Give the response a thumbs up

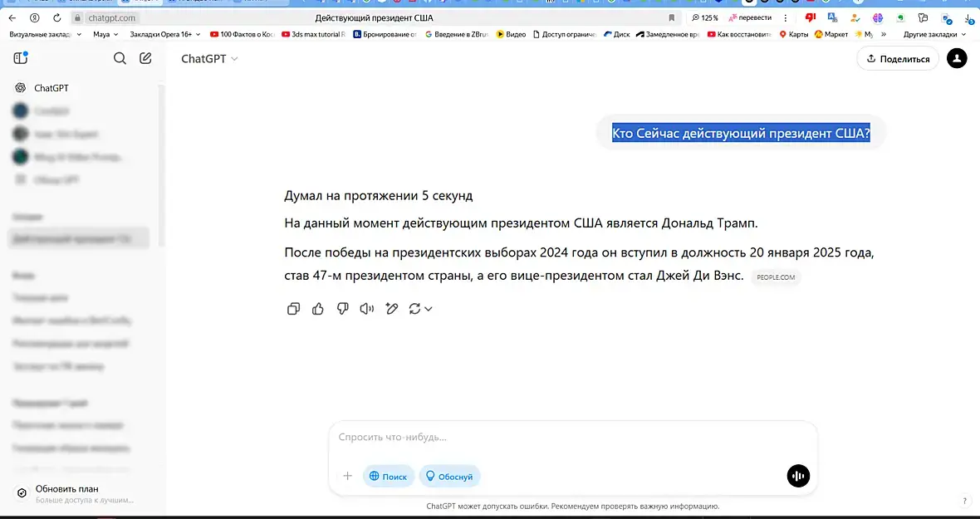coord(318,309)
